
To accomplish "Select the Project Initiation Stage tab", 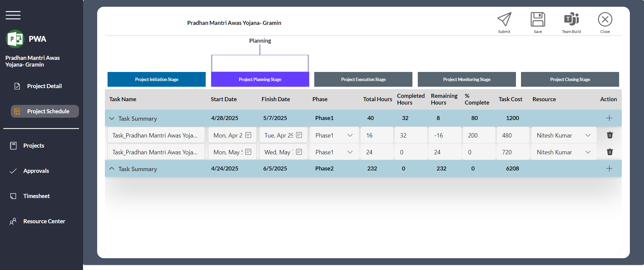I will point(157,79).
